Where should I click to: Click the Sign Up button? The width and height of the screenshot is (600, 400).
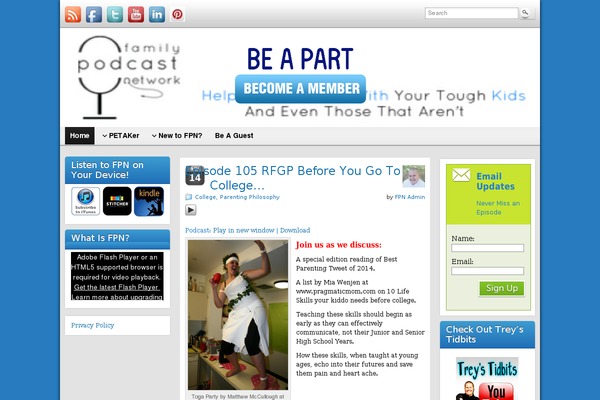[x=502, y=289]
